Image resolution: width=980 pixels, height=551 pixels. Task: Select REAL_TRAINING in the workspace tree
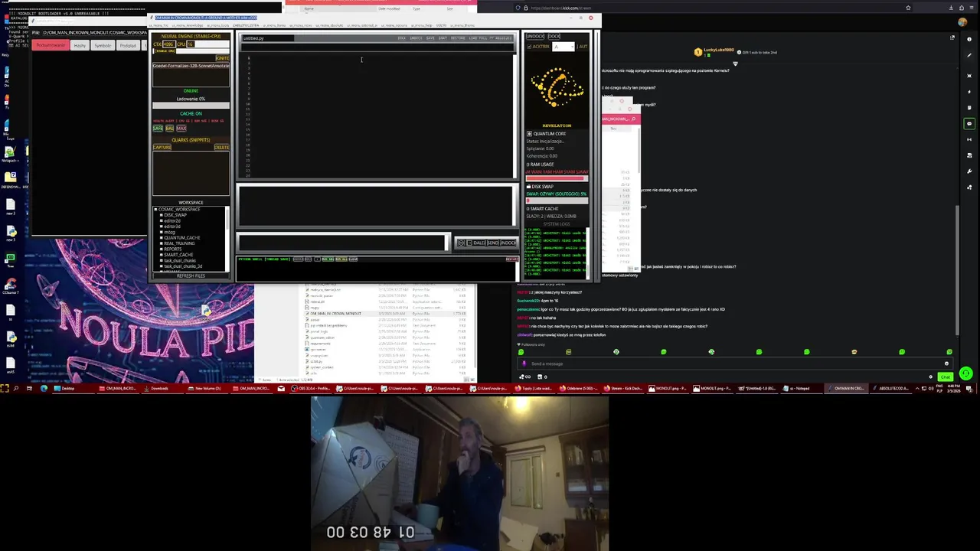coord(179,243)
